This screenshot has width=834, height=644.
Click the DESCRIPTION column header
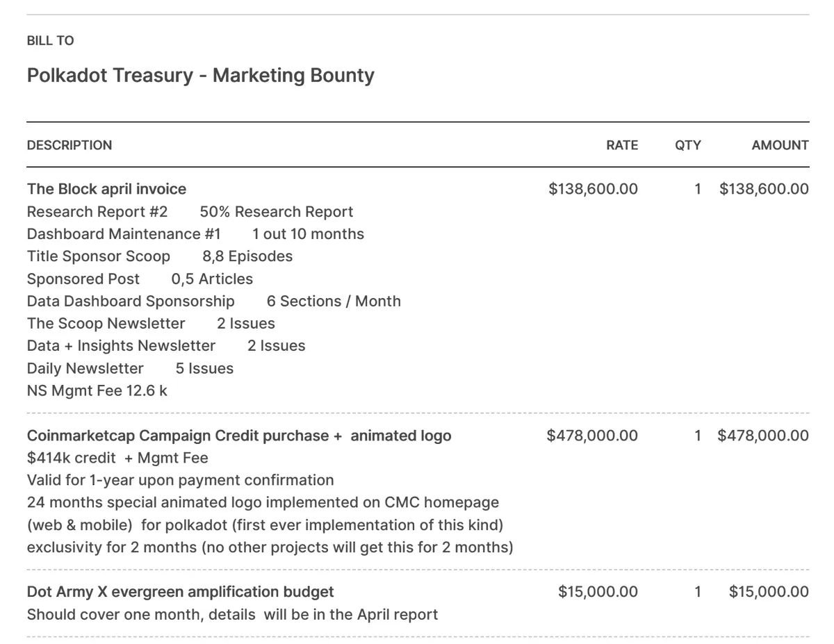pos(69,145)
